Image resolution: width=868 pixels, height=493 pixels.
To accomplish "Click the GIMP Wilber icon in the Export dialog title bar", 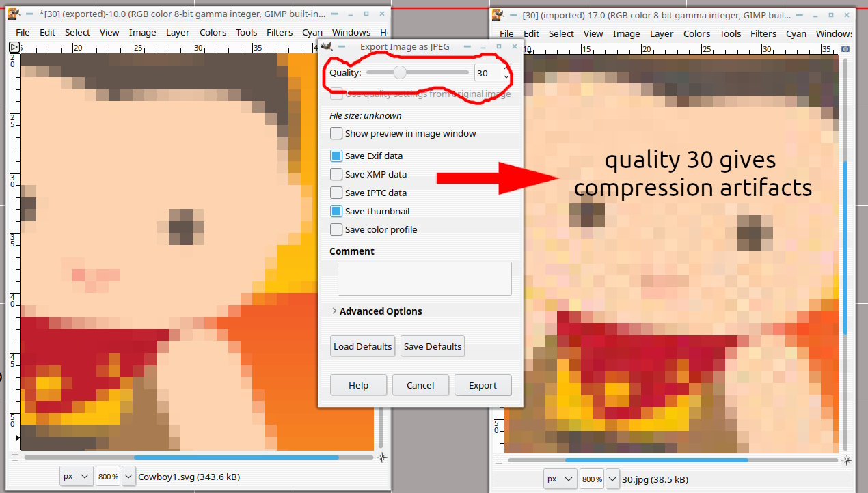I will (327, 46).
